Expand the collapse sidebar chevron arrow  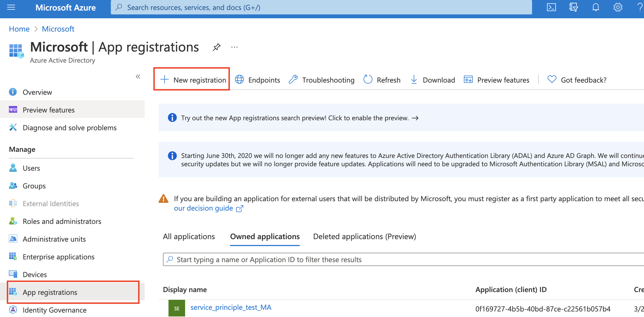tap(138, 76)
